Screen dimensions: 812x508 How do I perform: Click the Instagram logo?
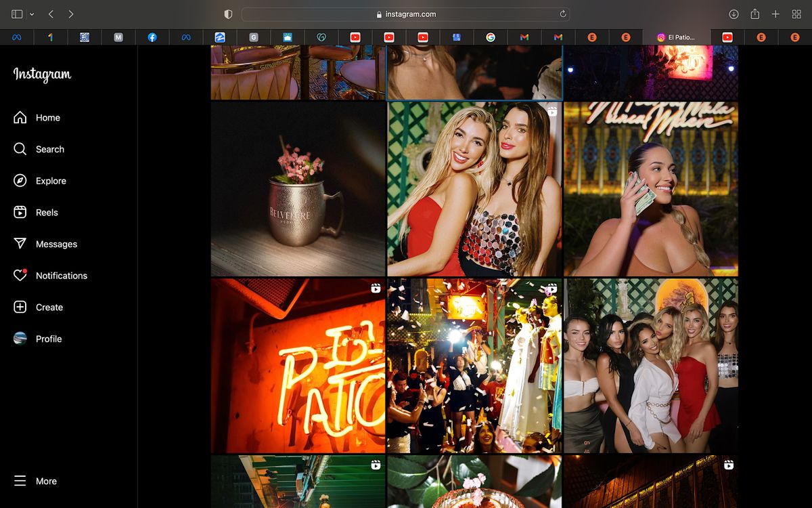click(x=41, y=75)
